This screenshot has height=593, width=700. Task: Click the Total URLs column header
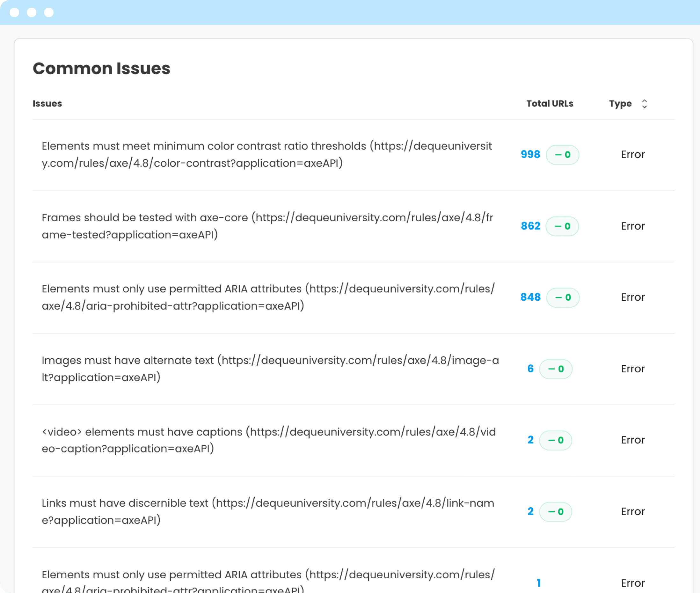[x=550, y=104]
